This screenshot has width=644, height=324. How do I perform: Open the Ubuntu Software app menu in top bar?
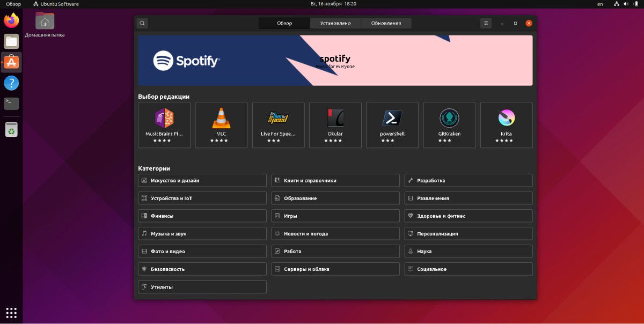tap(56, 4)
